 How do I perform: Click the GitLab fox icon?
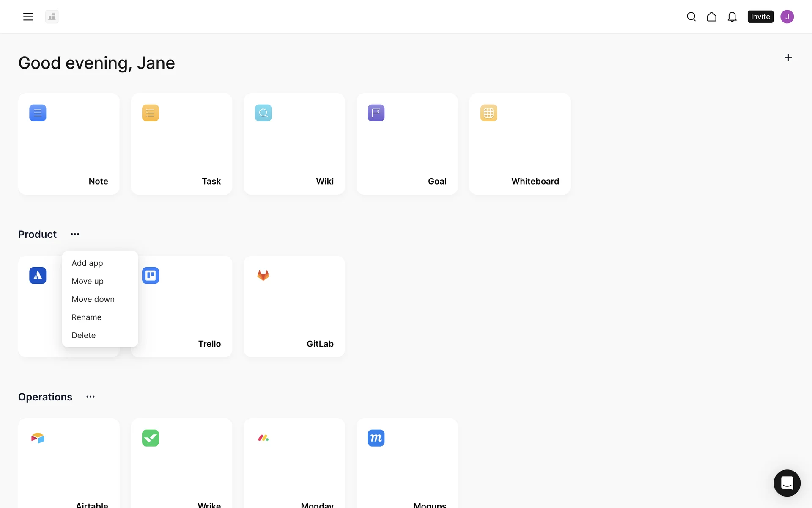click(x=263, y=275)
